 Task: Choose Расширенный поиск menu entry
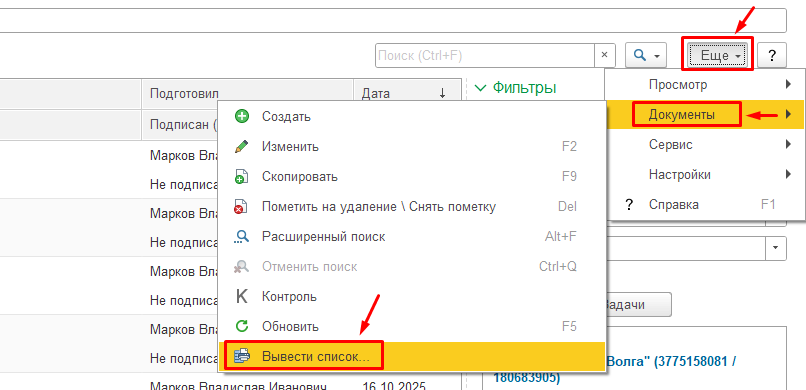413,236
